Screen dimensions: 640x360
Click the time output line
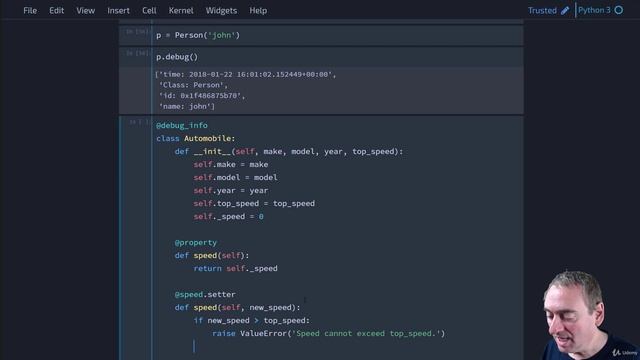click(x=246, y=74)
